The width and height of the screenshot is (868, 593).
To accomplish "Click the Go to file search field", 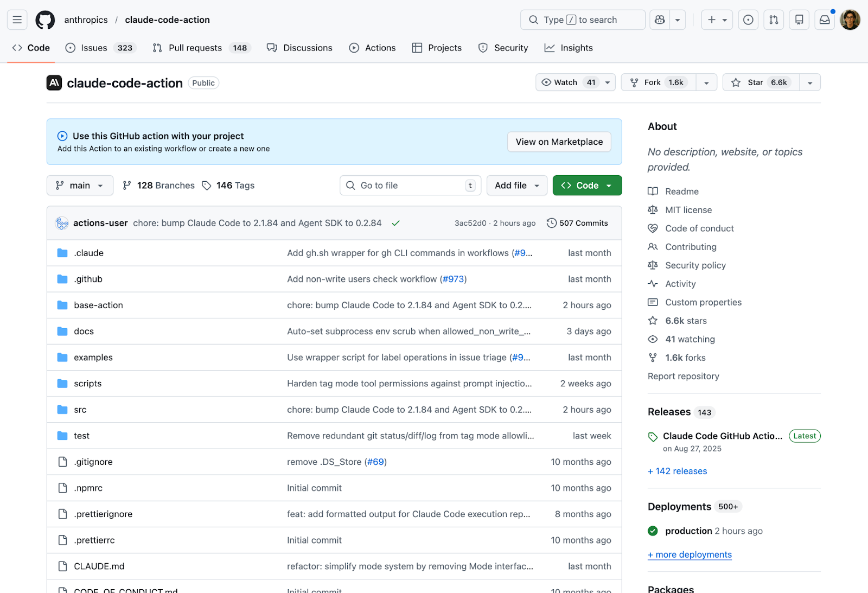I will [x=410, y=185].
